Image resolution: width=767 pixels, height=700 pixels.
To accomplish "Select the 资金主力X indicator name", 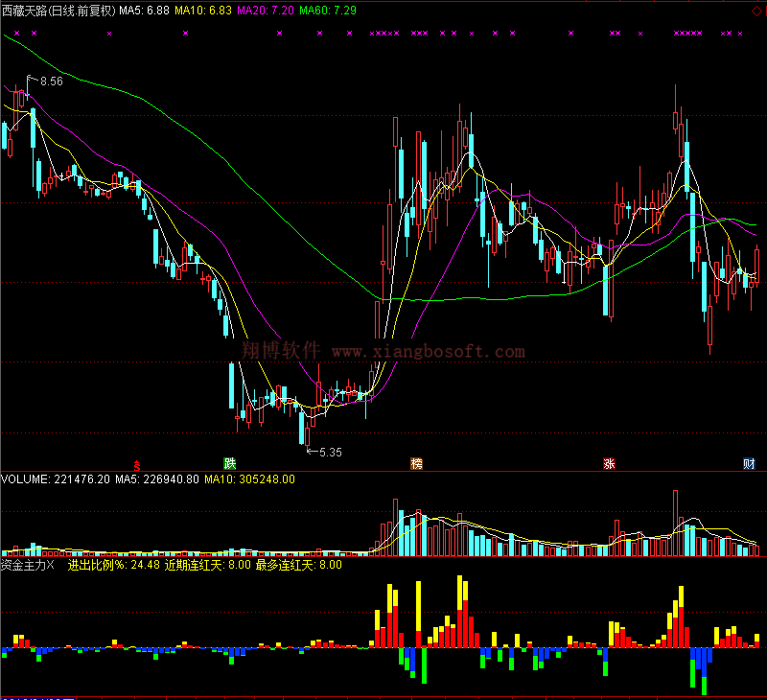I will click(x=28, y=565).
